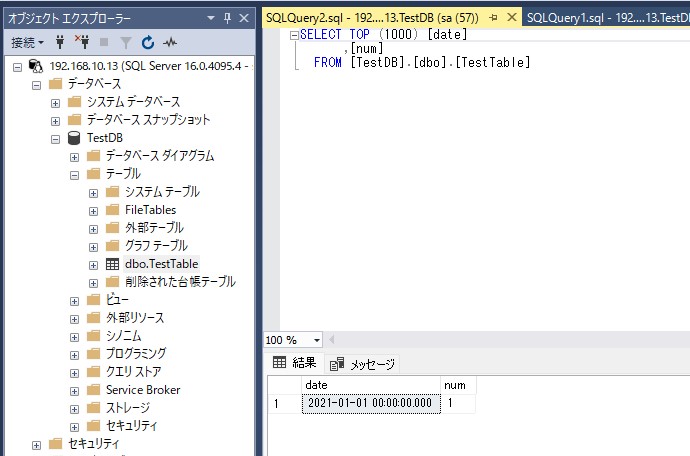
Task: Collapse the テーブル folder node
Action: pos(74,175)
